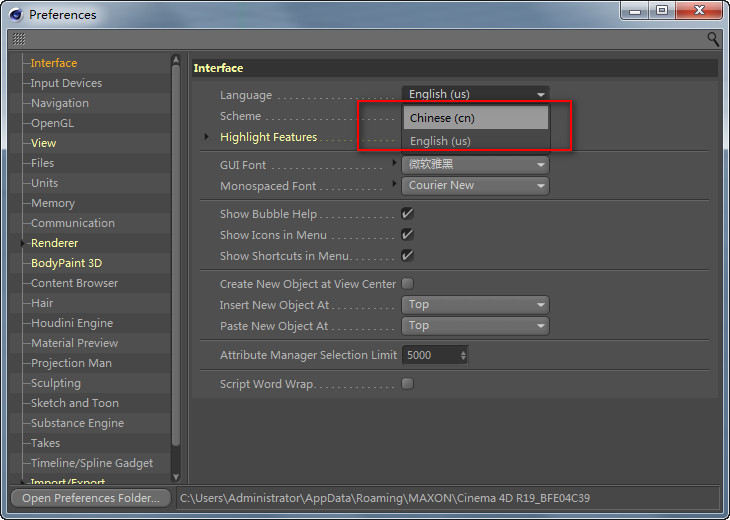
Task: Select BodyPaint 3D category
Action: pyautogui.click(x=67, y=263)
